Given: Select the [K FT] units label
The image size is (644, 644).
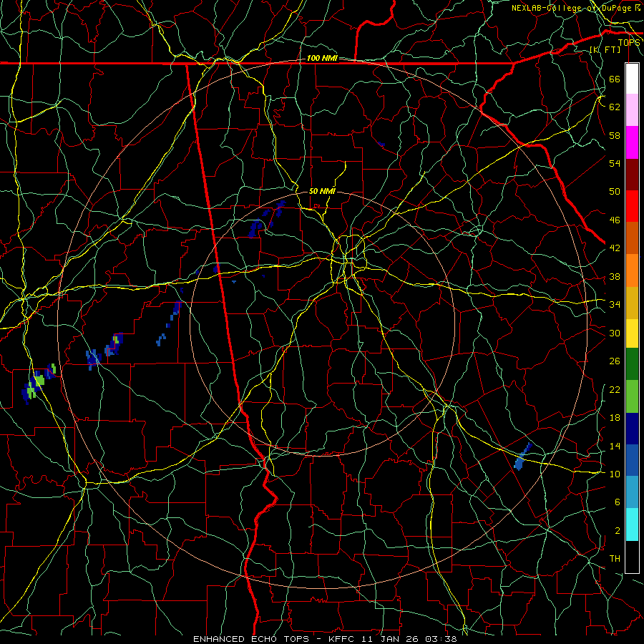Looking at the screenshot, I should tap(605, 49).
